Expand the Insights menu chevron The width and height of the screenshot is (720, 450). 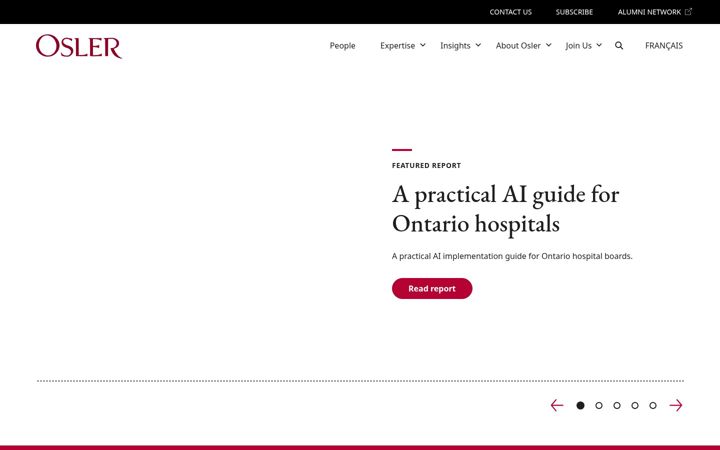click(x=478, y=45)
